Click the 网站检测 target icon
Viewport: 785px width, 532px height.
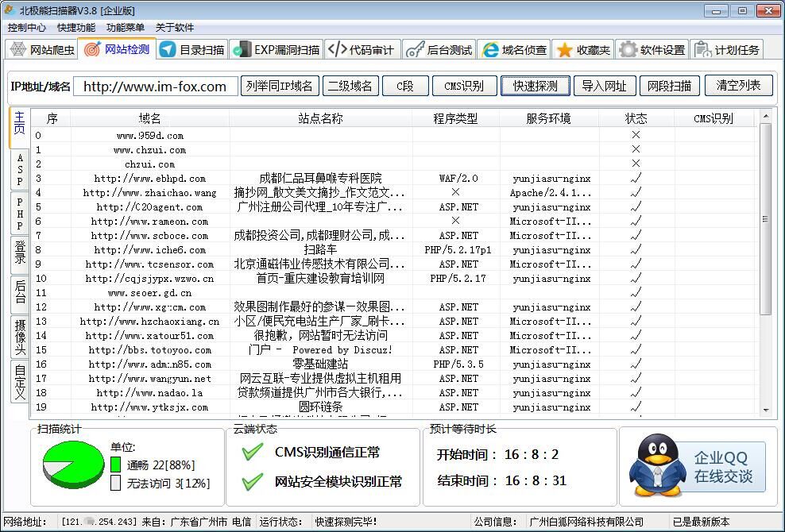click(93, 49)
